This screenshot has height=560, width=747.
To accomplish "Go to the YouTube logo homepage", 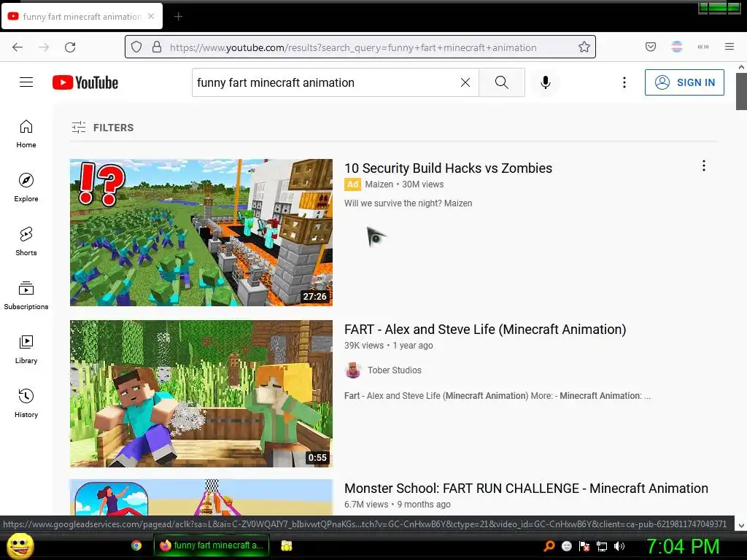I will tap(85, 82).
